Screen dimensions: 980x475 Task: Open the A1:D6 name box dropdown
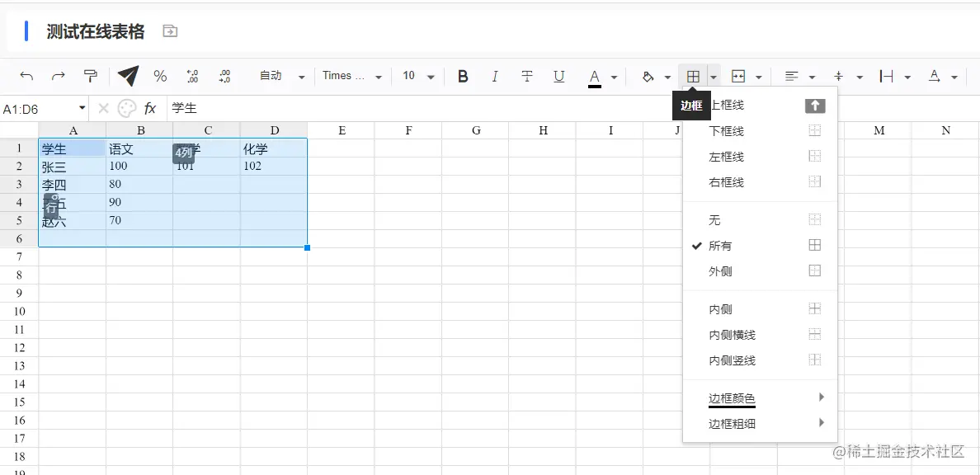[x=82, y=107]
